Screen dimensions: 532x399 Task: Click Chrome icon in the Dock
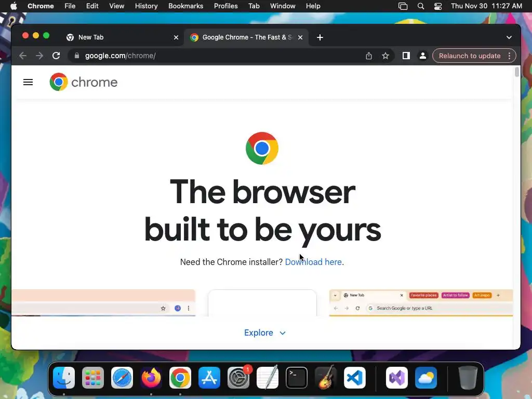(x=180, y=378)
